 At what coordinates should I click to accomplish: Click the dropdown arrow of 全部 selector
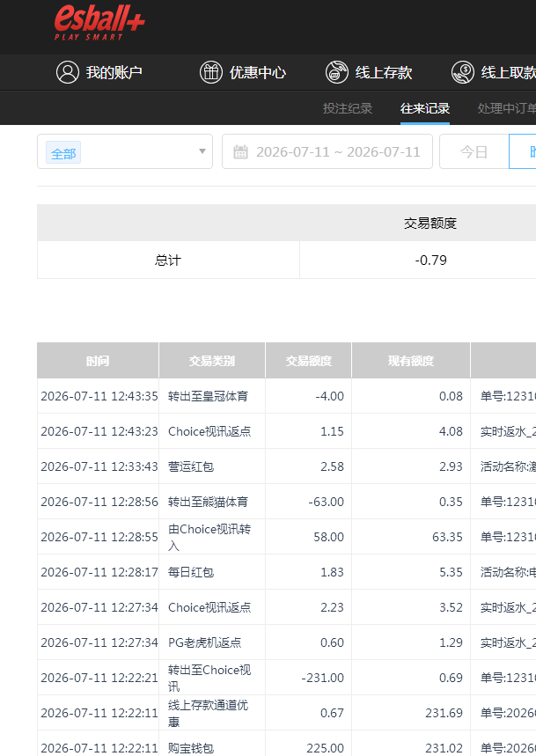tap(202, 151)
